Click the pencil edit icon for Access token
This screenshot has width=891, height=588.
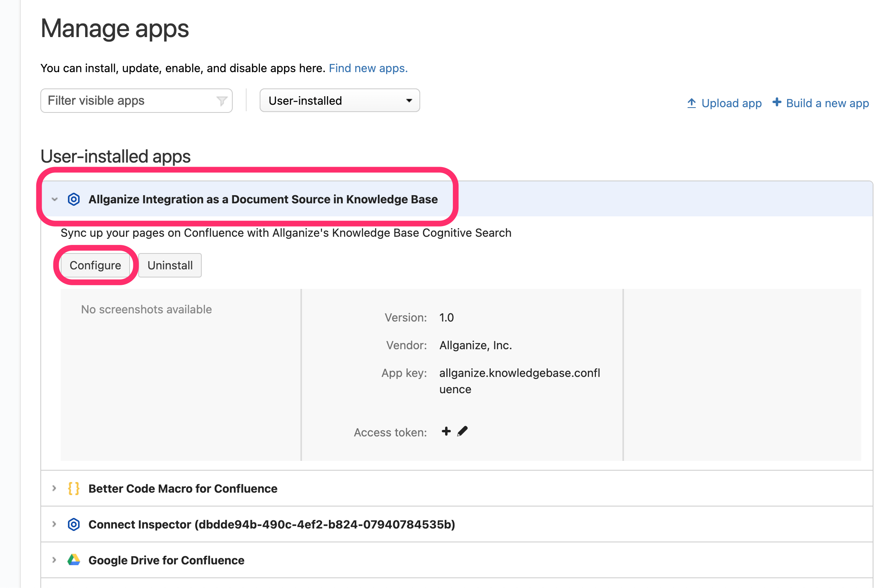click(463, 431)
